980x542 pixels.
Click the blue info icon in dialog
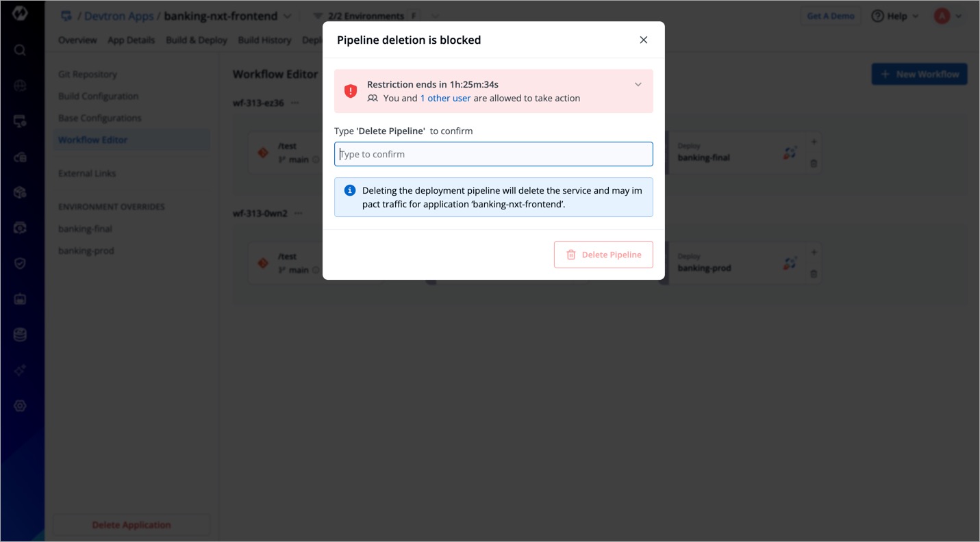[x=350, y=190]
